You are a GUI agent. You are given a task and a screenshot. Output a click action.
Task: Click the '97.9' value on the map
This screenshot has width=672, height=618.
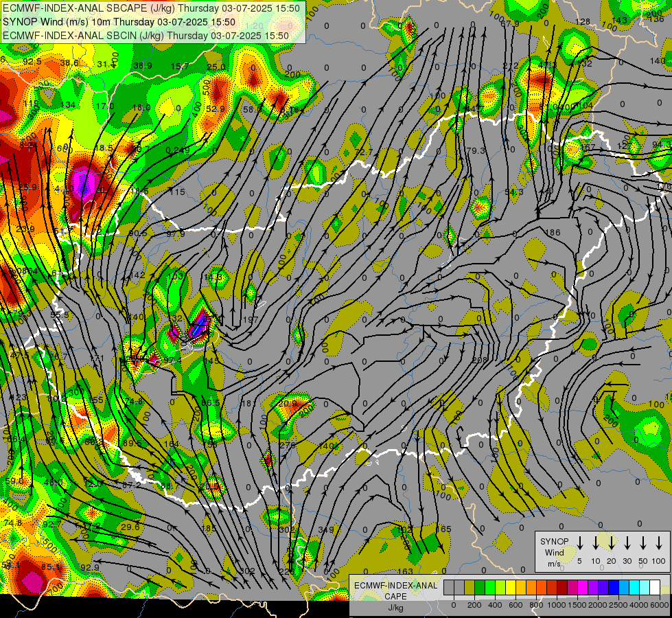pos(175,233)
